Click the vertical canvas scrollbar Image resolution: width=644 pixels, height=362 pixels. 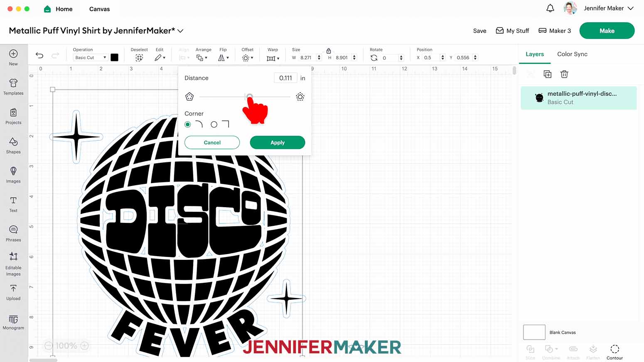click(514, 71)
